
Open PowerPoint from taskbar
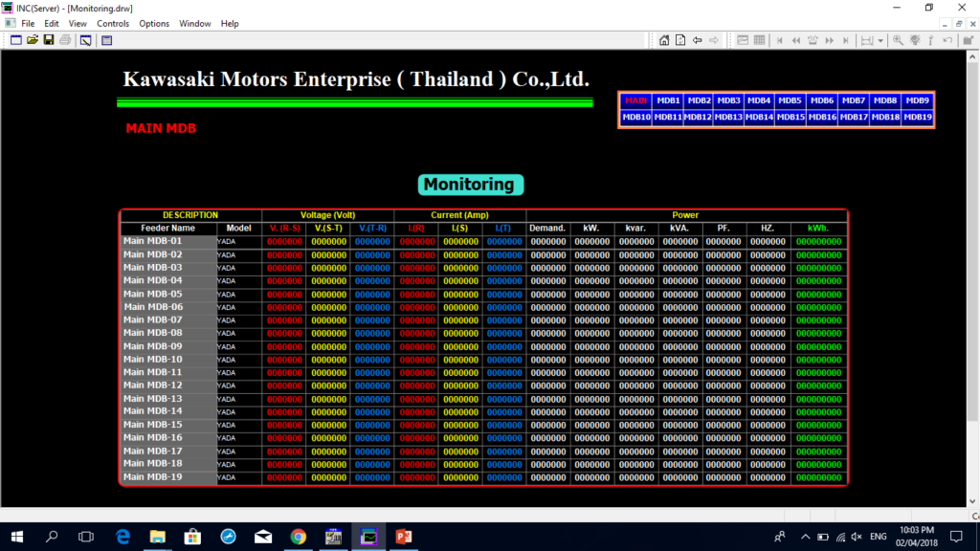(403, 537)
